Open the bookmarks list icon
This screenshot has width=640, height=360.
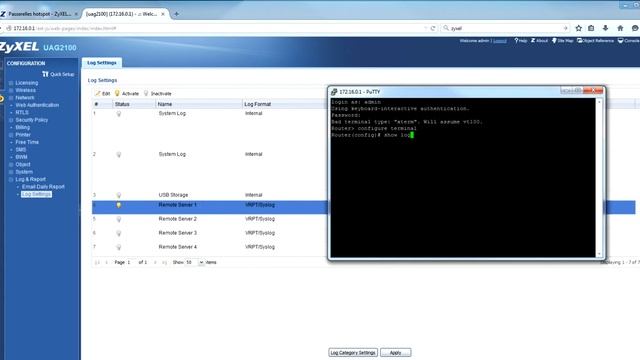pos(591,28)
